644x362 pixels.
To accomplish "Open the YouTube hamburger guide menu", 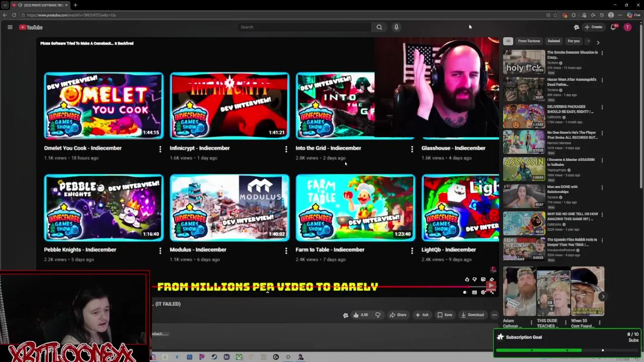I will tap(10, 27).
